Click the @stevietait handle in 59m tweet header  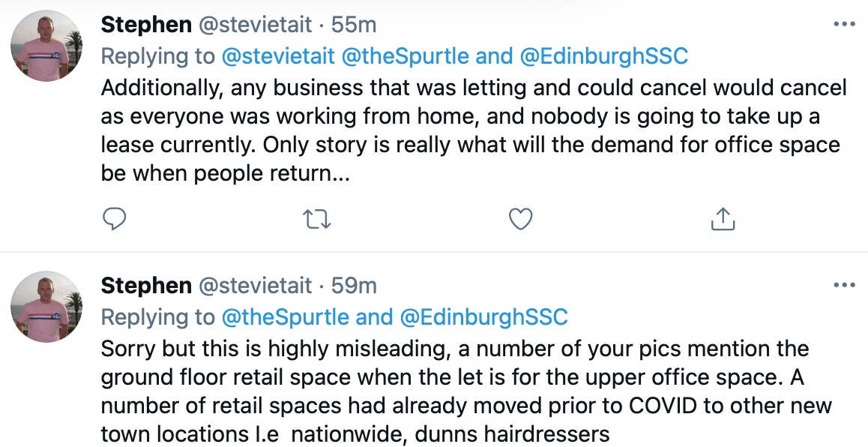pyautogui.click(x=255, y=286)
